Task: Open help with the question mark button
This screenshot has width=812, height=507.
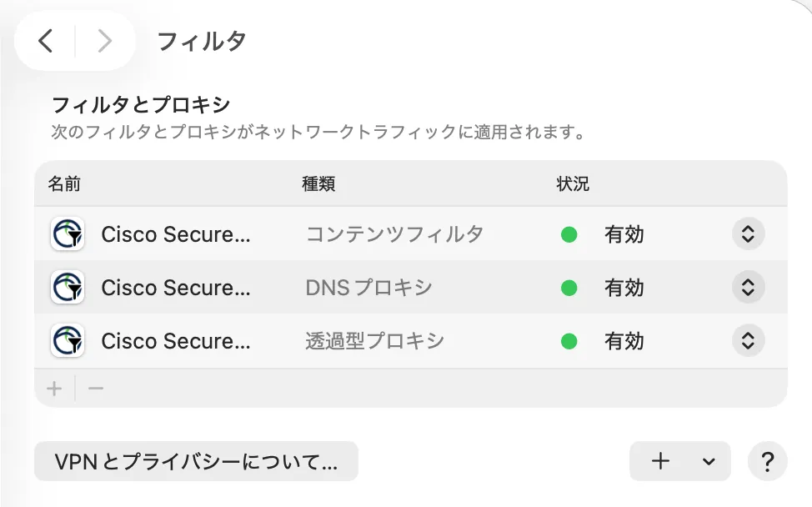Action: click(768, 461)
